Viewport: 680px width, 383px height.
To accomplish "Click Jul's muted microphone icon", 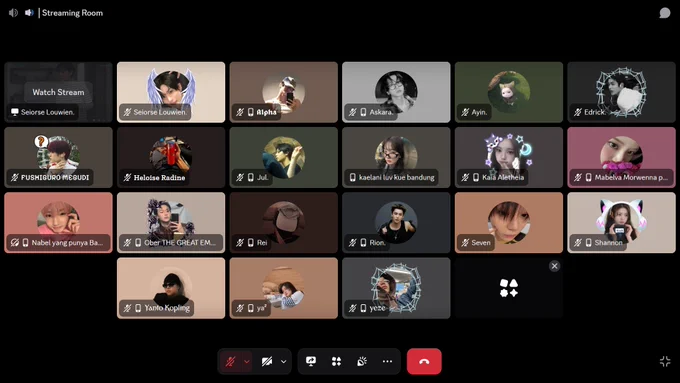I will pos(240,177).
